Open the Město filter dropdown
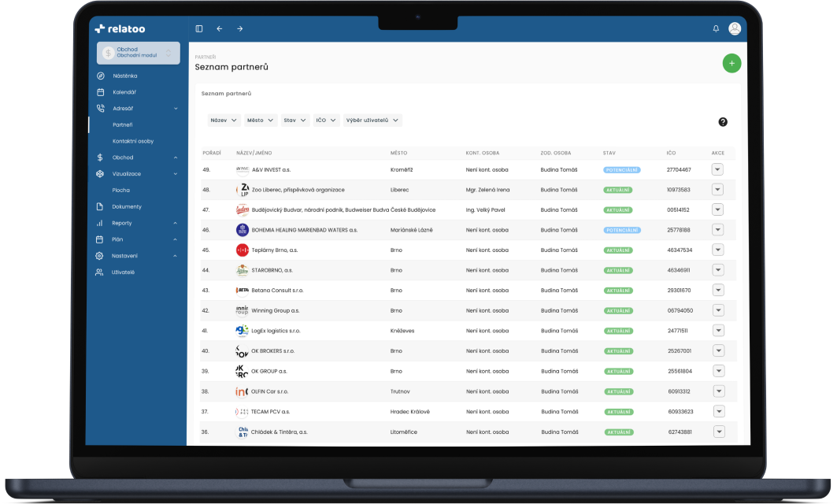This screenshot has height=504, width=837. click(x=261, y=120)
